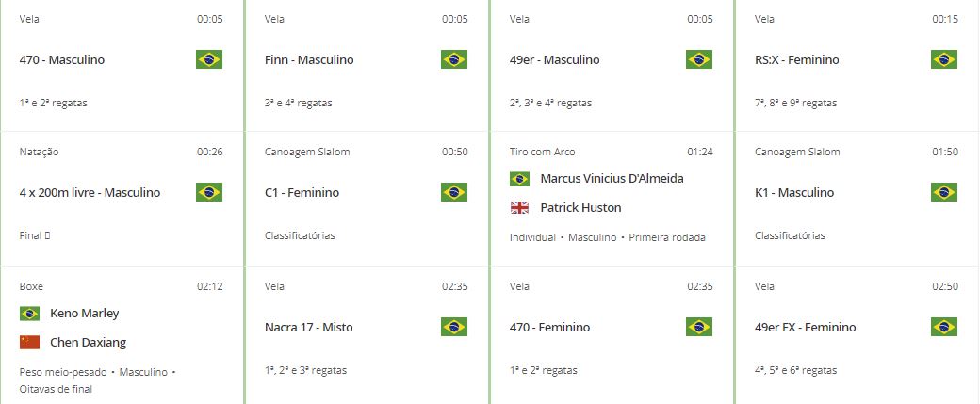This screenshot has height=404, width=980.
Task: Click the Tiro com Arco sport label
Action: pos(542,152)
